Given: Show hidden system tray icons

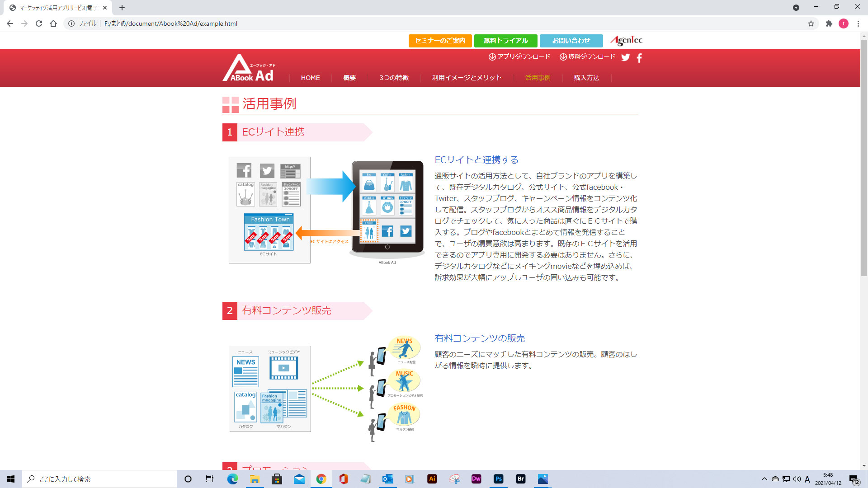Looking at the screenshot, I should click(764, 479).
